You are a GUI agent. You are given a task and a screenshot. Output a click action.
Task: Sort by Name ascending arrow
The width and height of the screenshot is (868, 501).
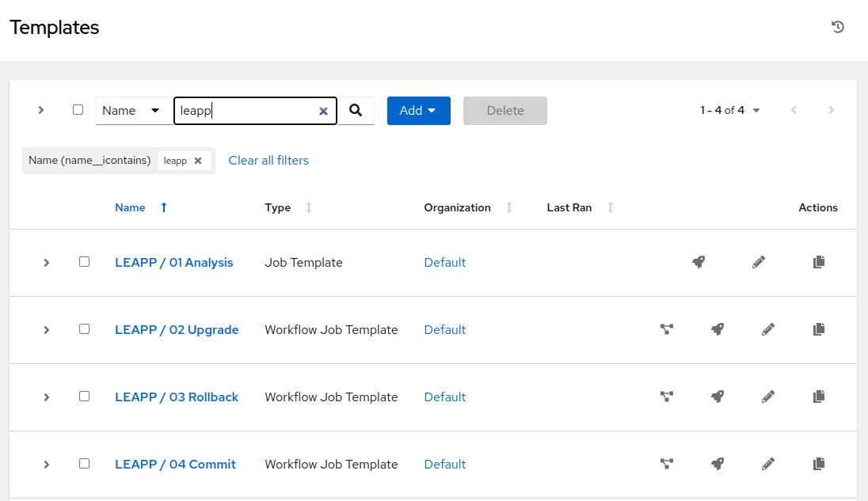click(x=164, y=207)
